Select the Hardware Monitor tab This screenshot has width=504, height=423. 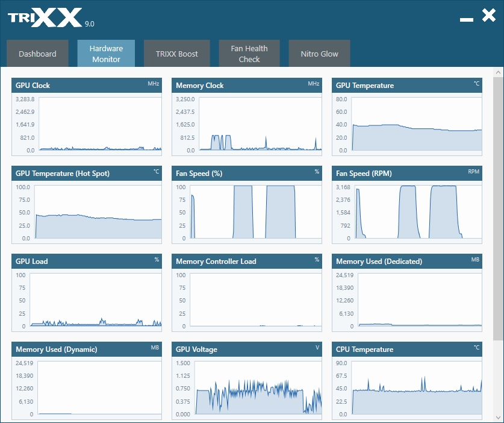pyautogui.click(x=106, y=54)
